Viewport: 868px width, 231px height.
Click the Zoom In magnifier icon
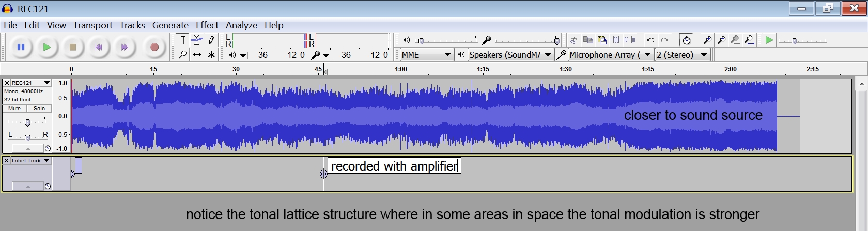707,40
